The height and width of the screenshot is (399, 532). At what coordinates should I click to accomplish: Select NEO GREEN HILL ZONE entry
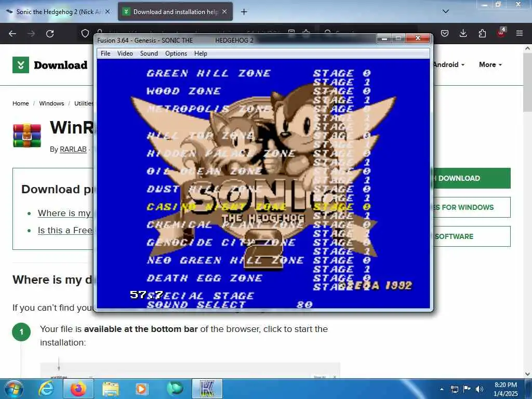pos(225,260)
